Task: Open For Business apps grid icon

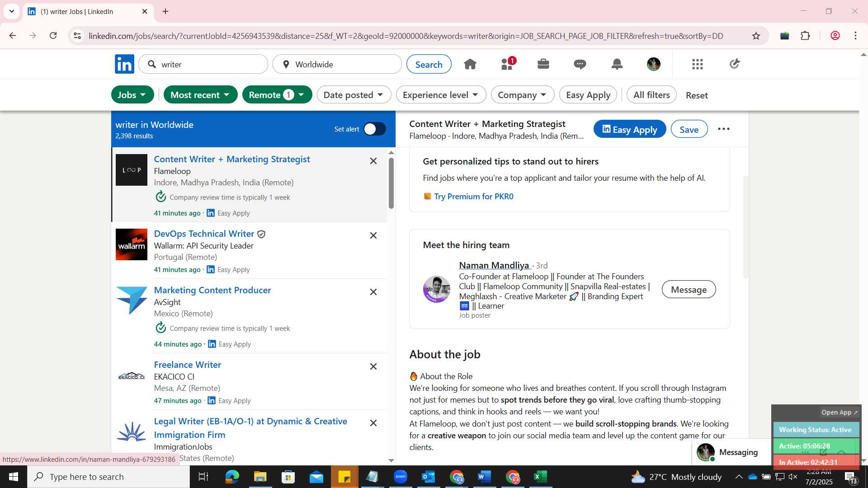Action: 698,64
